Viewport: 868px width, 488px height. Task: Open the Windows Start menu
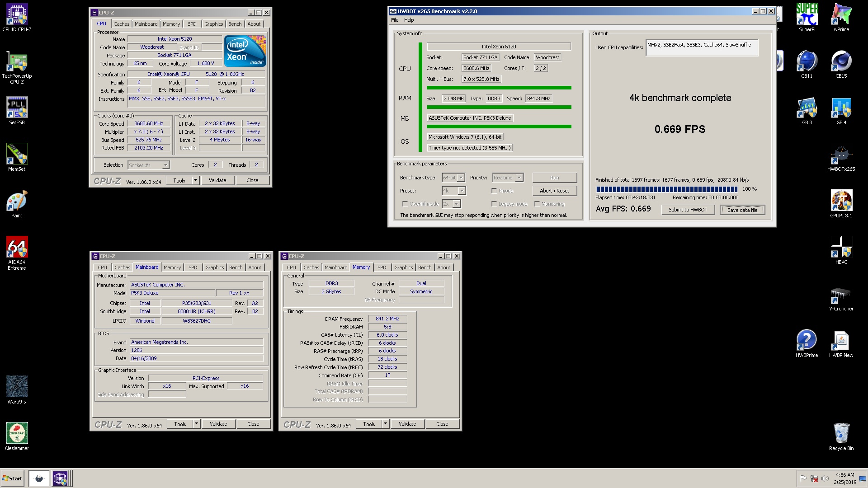(x=12, y=479)
